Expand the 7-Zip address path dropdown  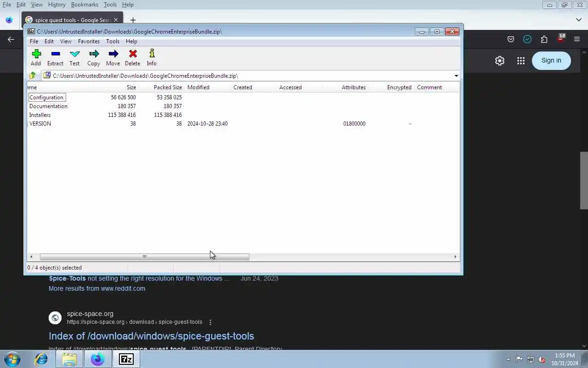pos(456,76)
